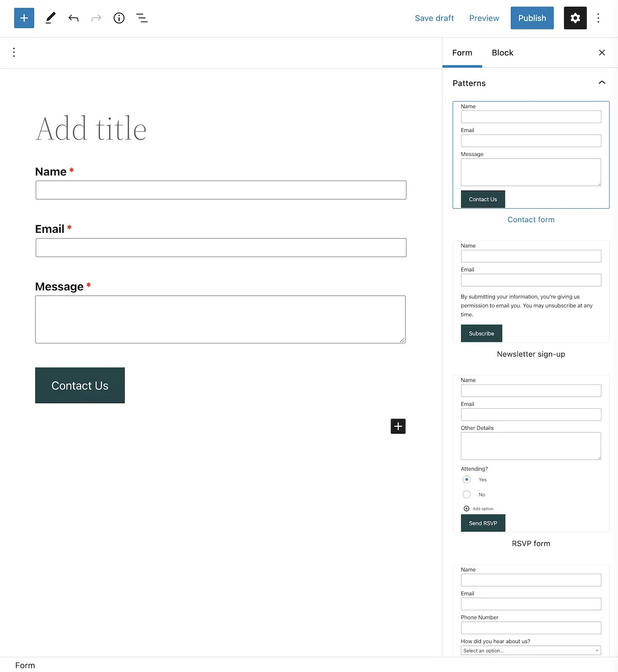The height and width of the screenshot is (672, 618).
Task: Click the Add title field
Action: (91, 129)
